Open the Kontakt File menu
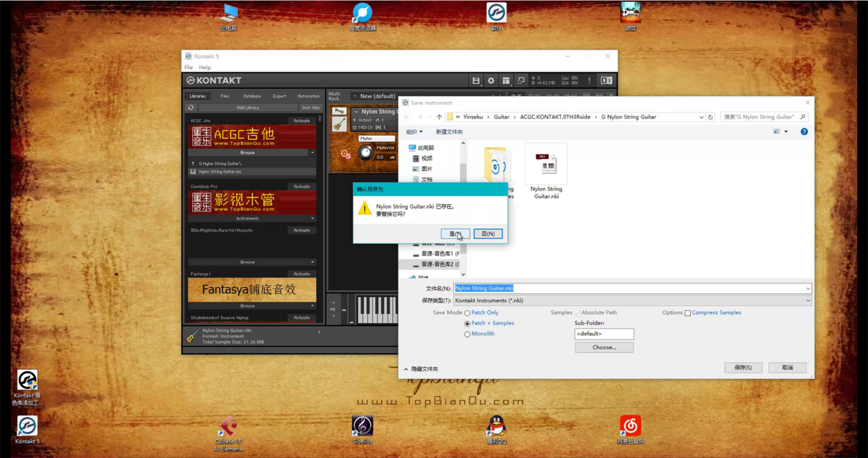The width and height of the screenshot is (868, 458). (189, 67)
